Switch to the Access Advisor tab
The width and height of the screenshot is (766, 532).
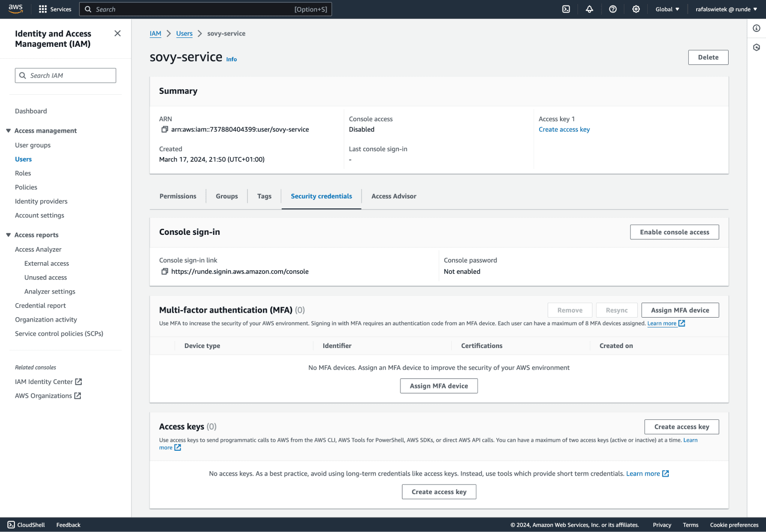click(x=393, y=196)
